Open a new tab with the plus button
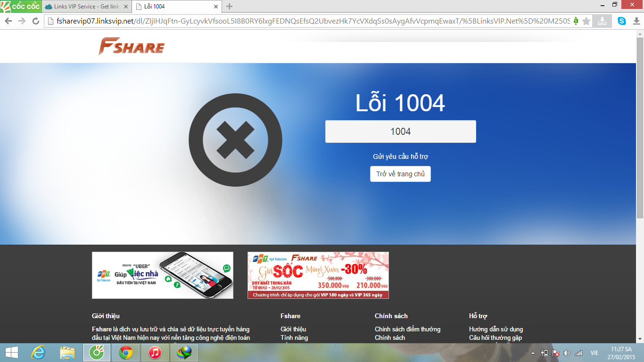This screenshot has width=644, height=362. 230,7
